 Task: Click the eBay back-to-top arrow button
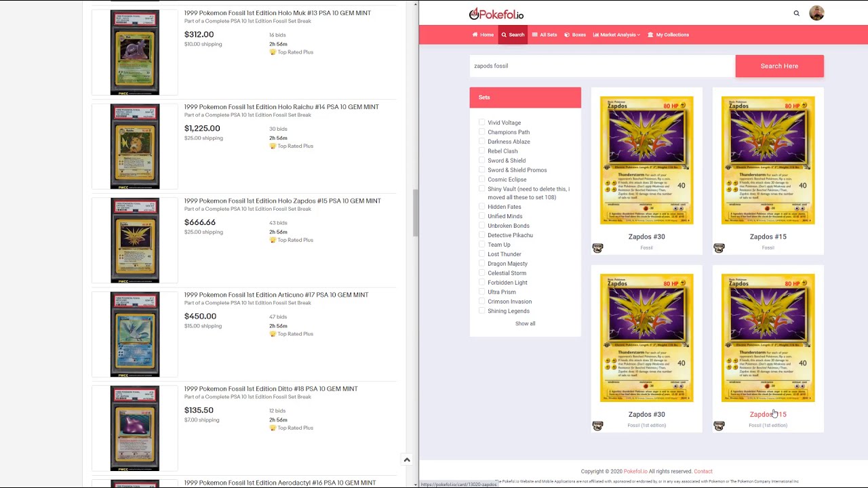pyautogui.click(x=407, y=460)
